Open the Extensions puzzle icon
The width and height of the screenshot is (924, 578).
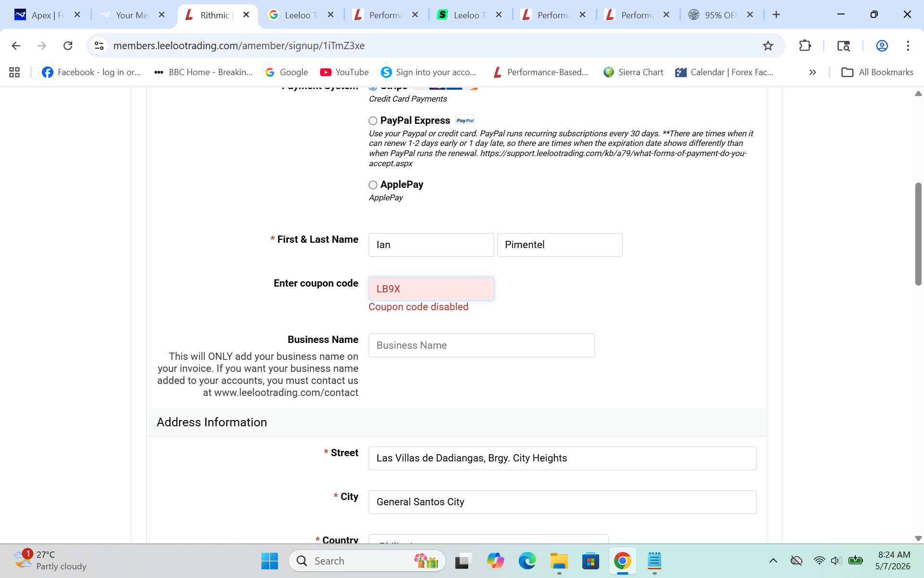pos(805,46)
